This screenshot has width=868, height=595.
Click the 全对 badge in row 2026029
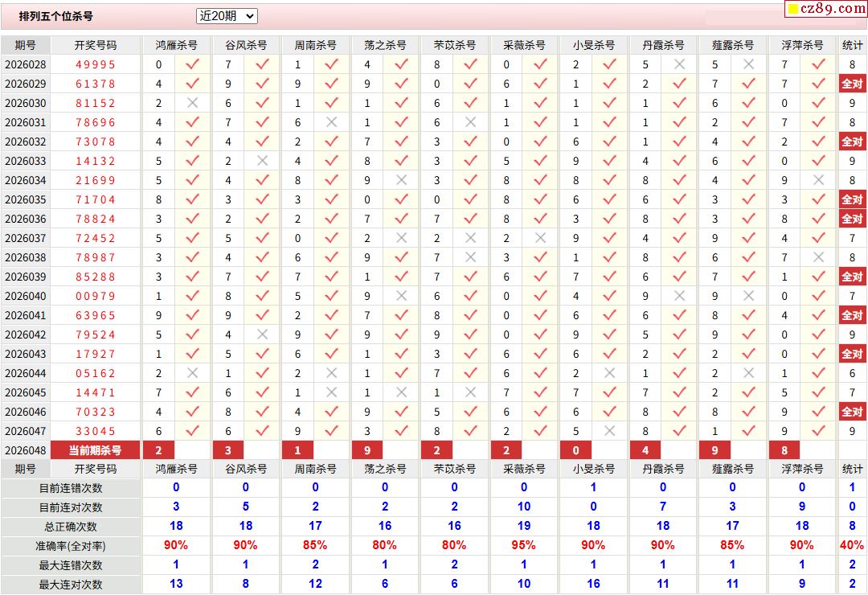pos(852,84)
